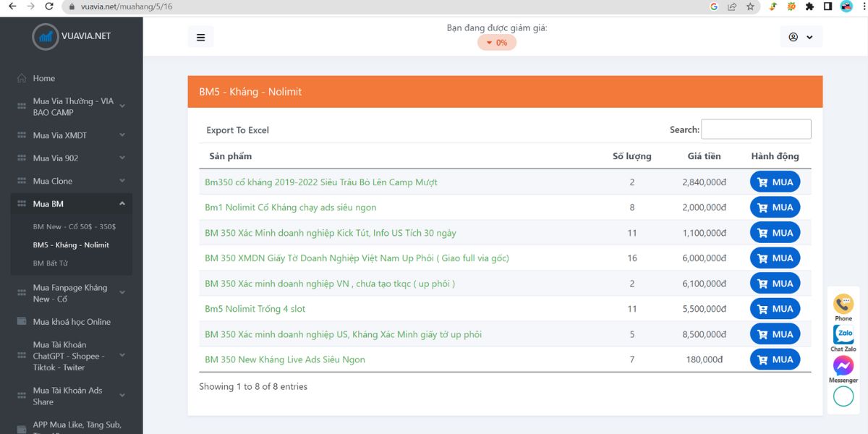
Task: Buy Bm5 Nolimit Trống 4 slot
Action: pos(775,309)
